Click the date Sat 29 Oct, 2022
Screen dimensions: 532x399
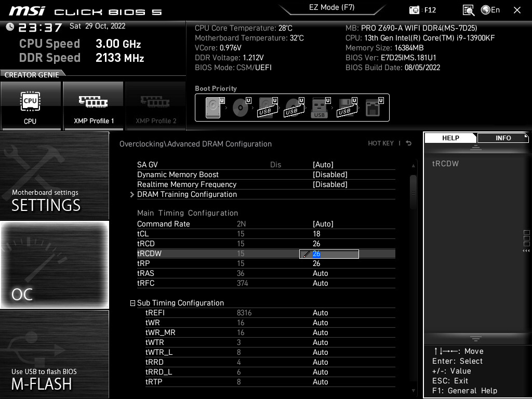point(97,26)
